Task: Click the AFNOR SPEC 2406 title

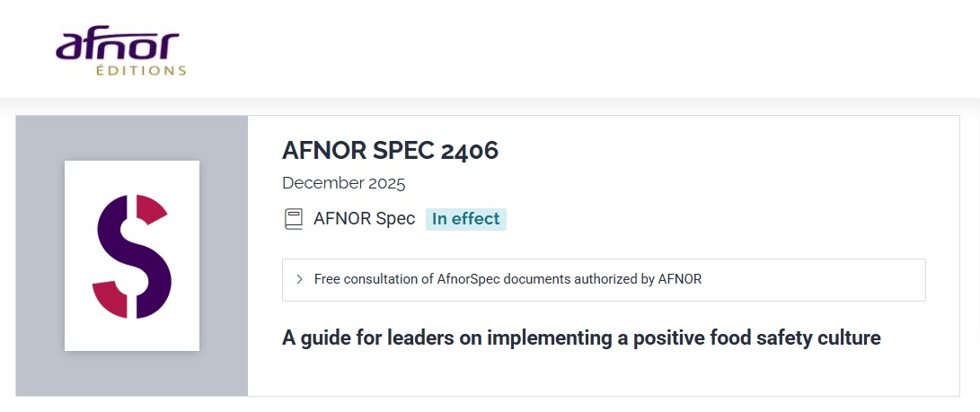Action: click(x=390, y=151)
